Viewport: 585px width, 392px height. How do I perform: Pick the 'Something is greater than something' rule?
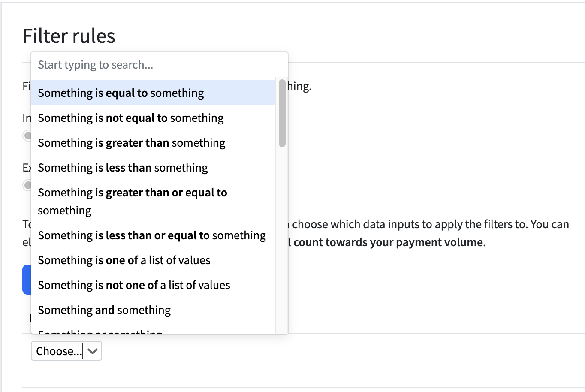click(132, 142)
